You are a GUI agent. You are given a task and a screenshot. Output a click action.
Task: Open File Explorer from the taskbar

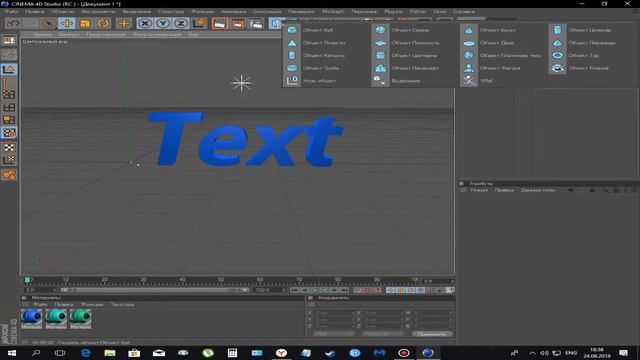pos(110,353)
